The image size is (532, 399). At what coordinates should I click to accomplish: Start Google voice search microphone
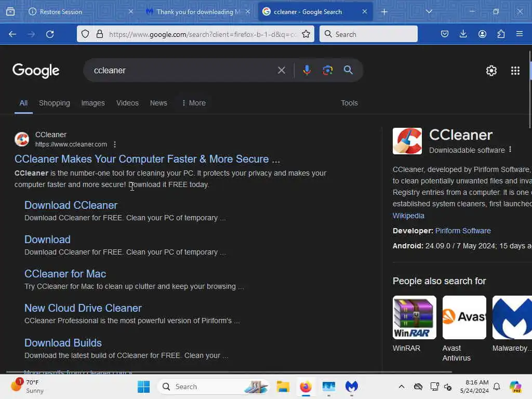[x=307, y=70]
